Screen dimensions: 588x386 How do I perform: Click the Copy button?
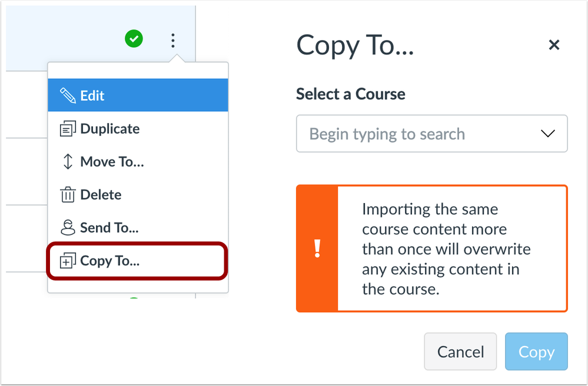(x=536, y=351)
